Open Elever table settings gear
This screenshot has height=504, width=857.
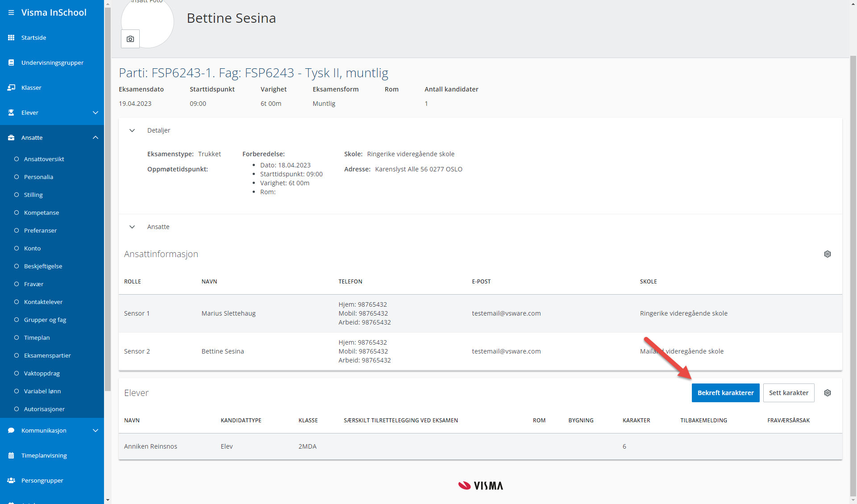point(827,393)
